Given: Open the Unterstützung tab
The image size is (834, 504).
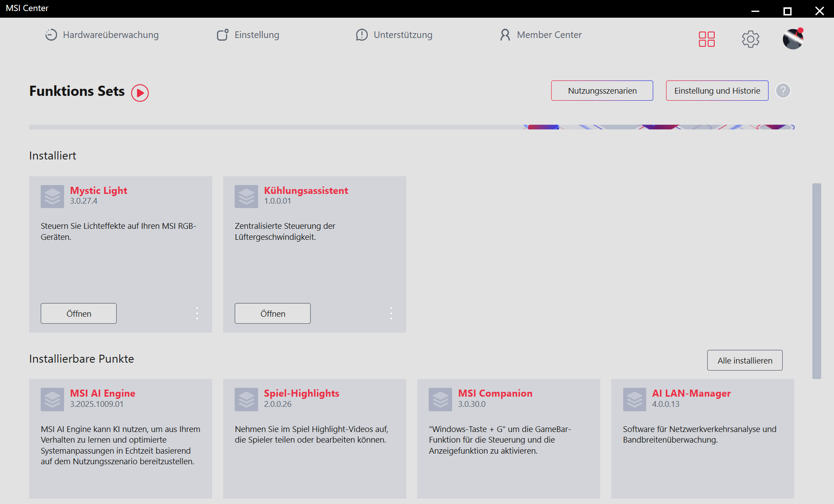Looking at the screenshot, I should coord(394,35).
